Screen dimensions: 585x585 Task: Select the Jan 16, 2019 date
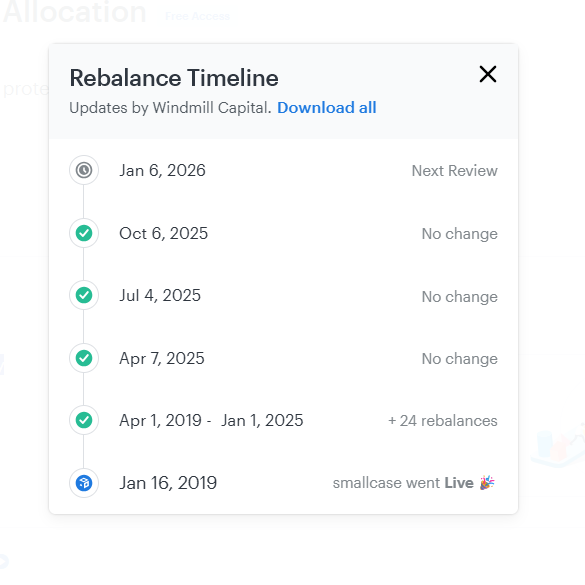pos(168,483)
